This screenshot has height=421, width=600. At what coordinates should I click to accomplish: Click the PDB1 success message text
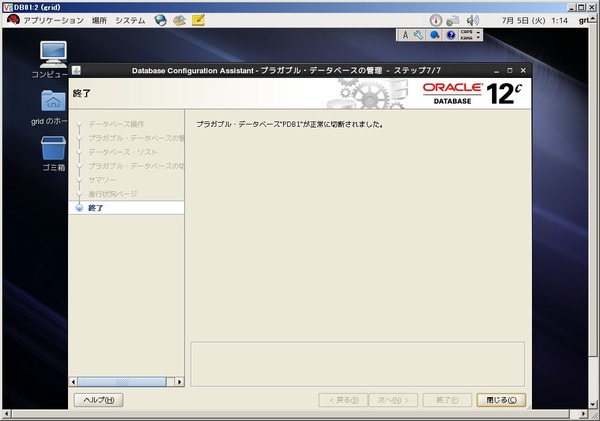coord(290,124)
